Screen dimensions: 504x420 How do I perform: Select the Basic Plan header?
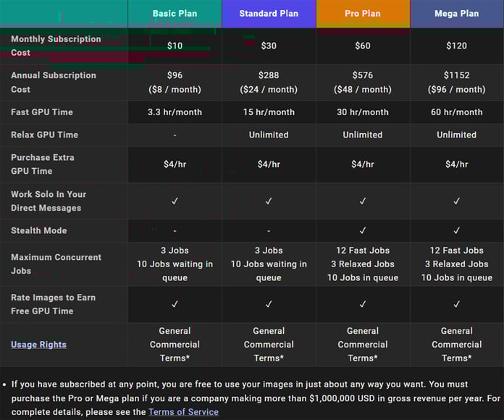[175, 14]
